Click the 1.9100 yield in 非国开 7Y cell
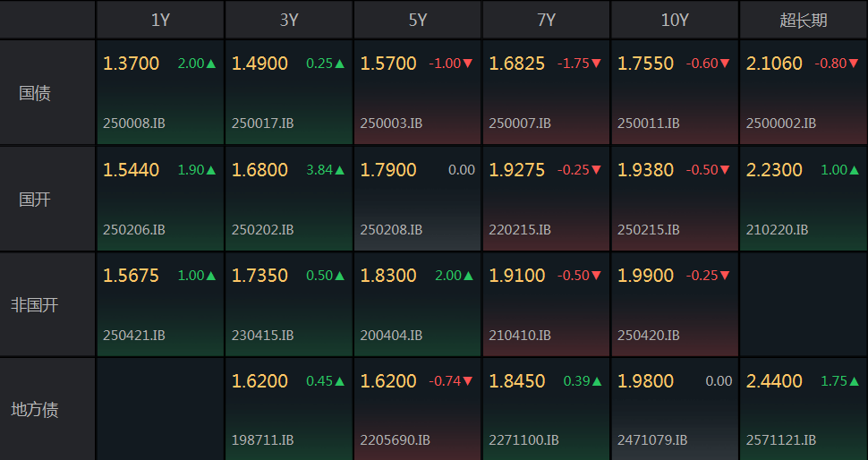 click(516, 276)
